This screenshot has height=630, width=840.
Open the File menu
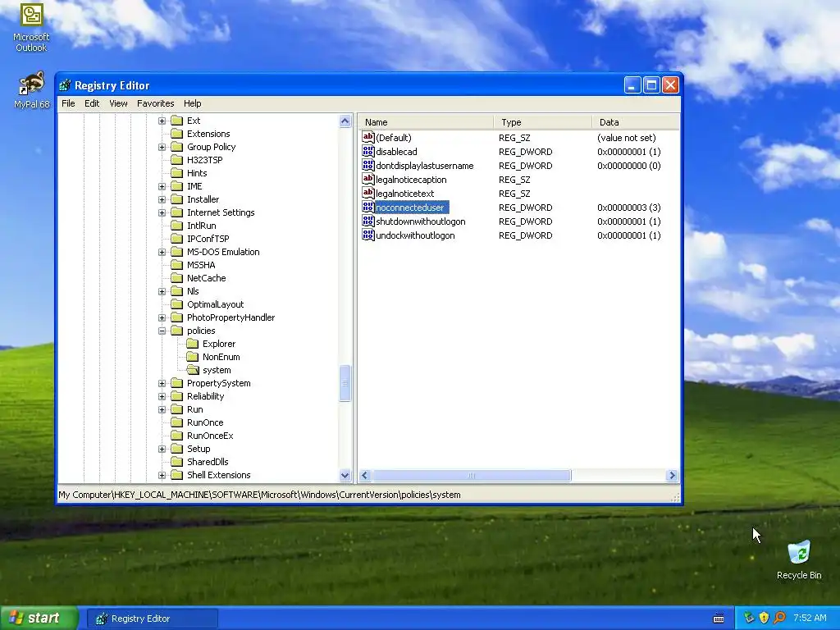pos(68,103)
